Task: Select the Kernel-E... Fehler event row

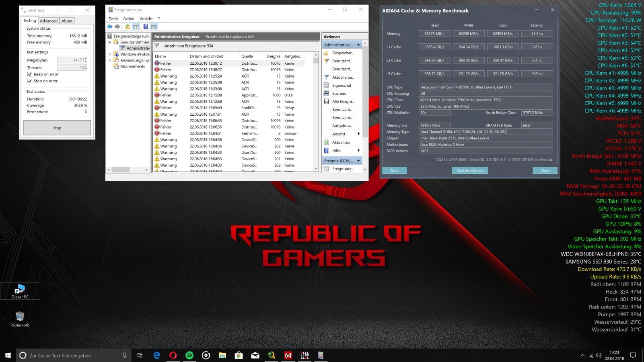Action: point(228,133)
